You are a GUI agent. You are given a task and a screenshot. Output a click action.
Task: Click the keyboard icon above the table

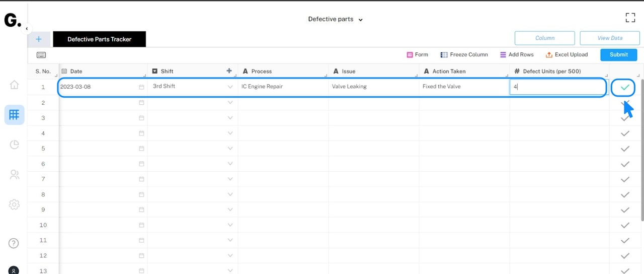[x=41, y=55]
